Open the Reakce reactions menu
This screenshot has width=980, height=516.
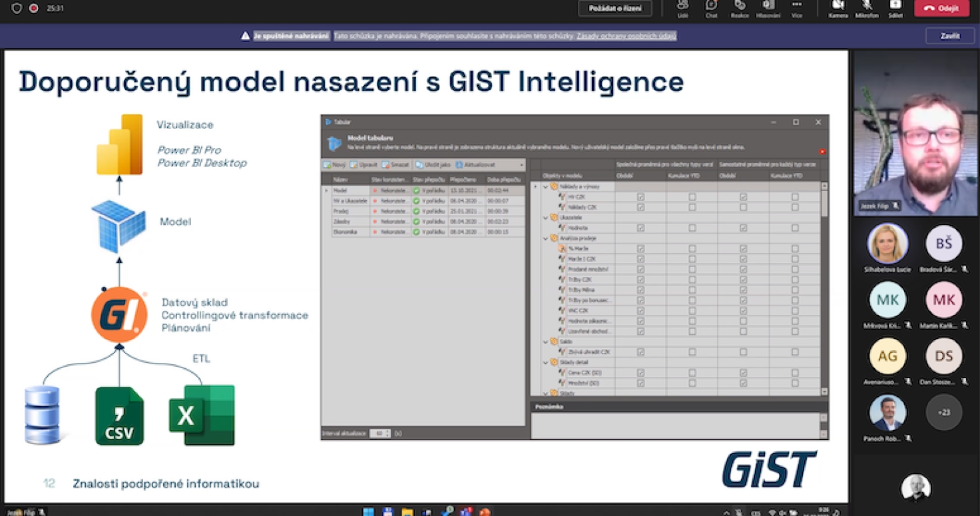click(x=740, y=9)
